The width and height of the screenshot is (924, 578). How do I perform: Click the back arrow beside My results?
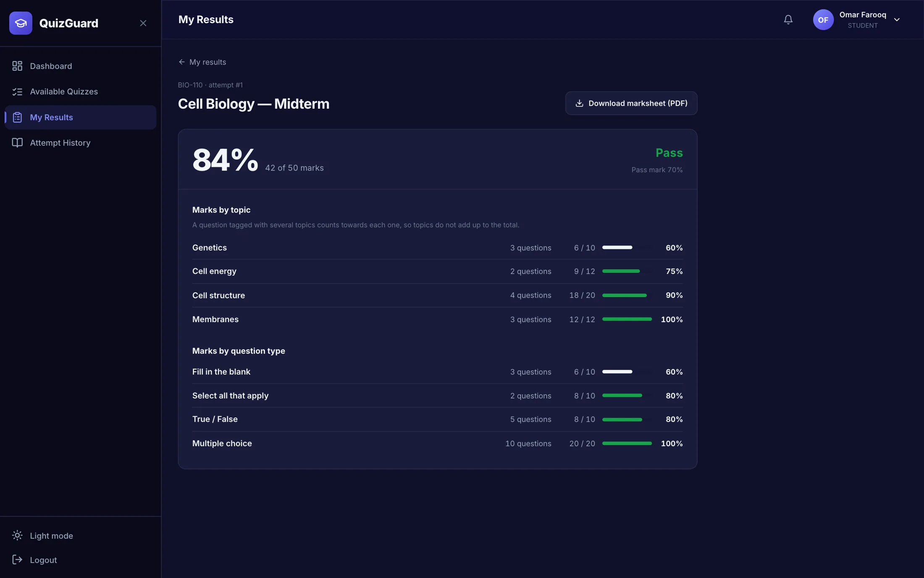pyautogui.click(x=181, y=62)
